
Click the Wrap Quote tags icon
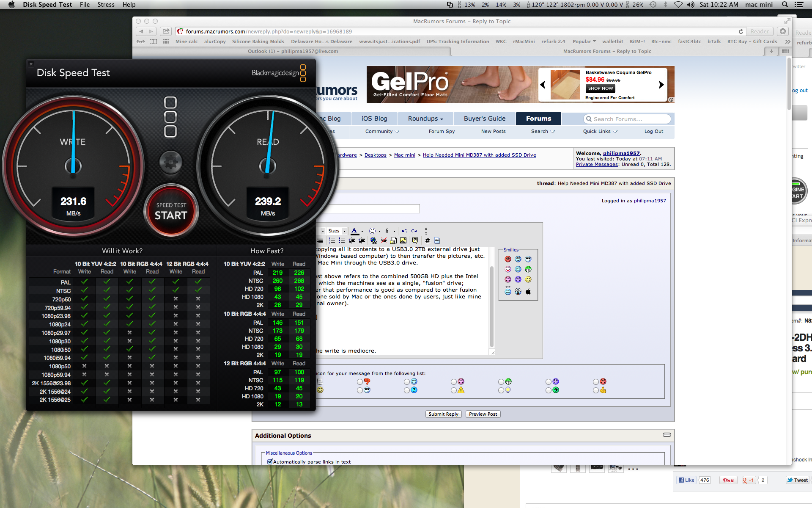pyautogui.click(x=415, y=240)
